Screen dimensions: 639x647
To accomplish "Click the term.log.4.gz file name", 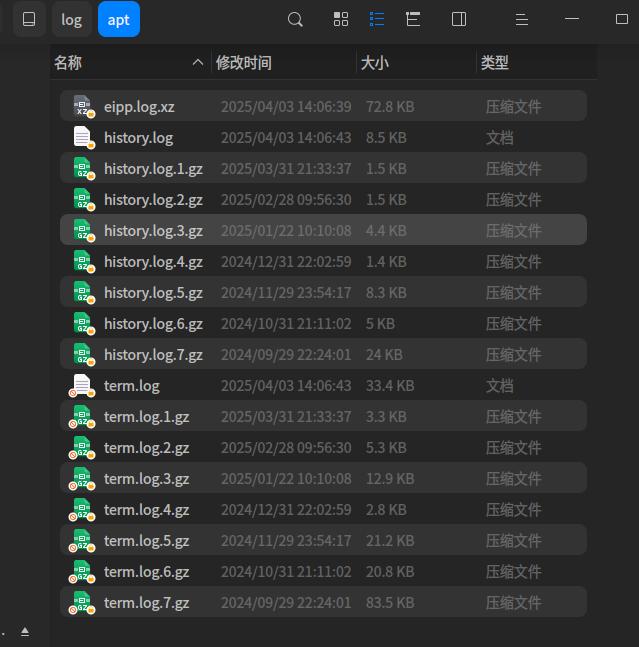I will pyautogui.click(x=146, y=510).
